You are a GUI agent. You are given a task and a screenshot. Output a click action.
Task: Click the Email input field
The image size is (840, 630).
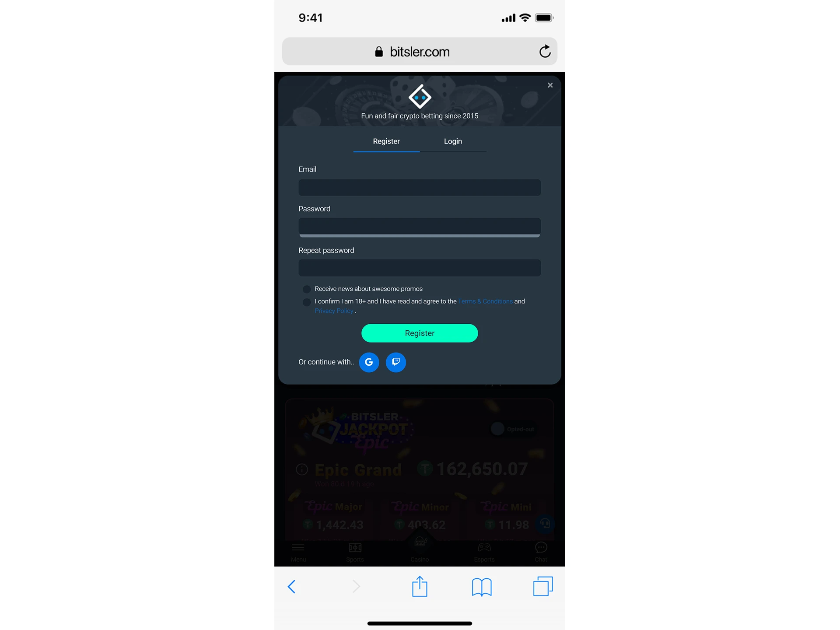419,187
